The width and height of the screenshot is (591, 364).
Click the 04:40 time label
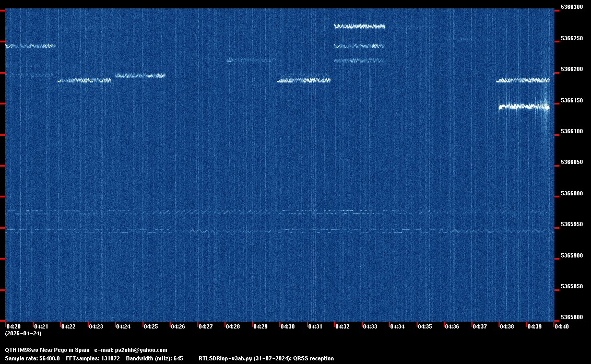pos(562,326)
